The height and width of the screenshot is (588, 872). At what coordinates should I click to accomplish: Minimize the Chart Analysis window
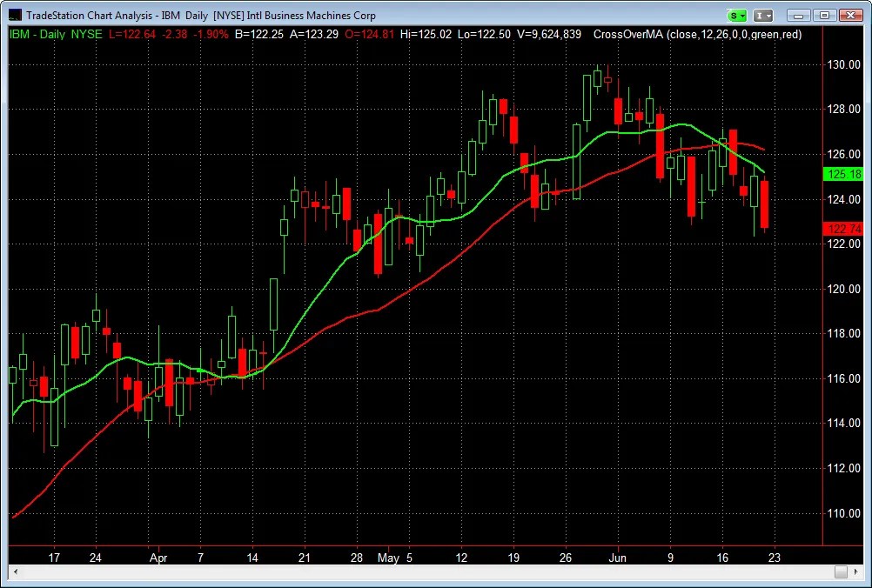tap(799, 16)
